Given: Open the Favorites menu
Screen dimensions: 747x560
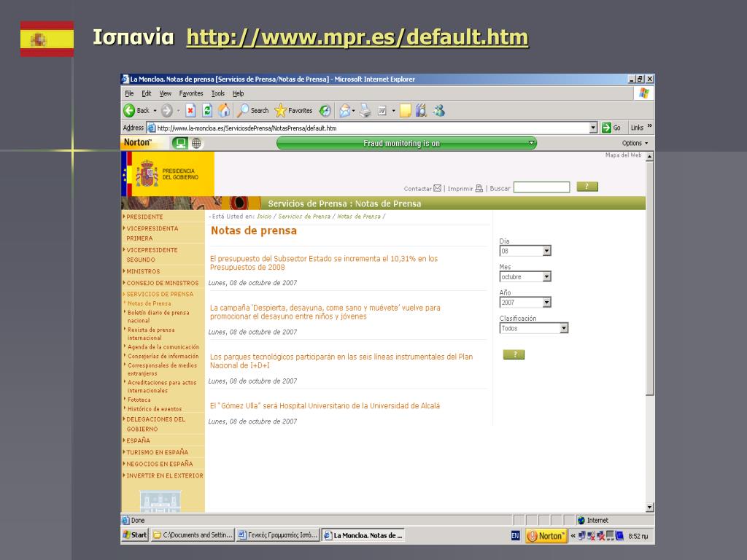Looking at the screenshot, I should (191, 93).
